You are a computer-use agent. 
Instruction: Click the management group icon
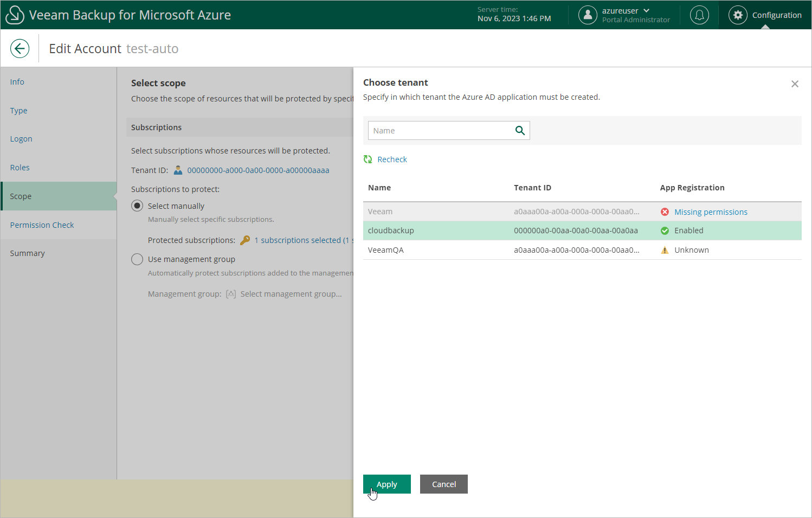point(231,294)
